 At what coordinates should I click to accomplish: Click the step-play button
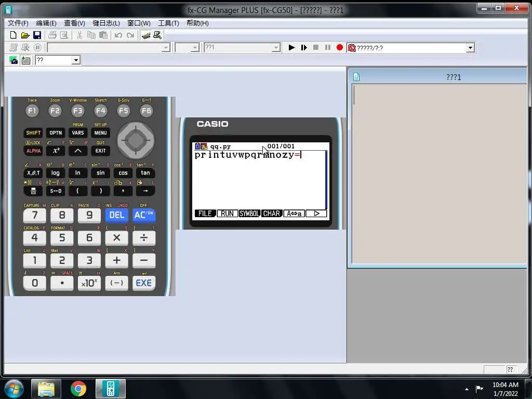(x=303, y=47)
